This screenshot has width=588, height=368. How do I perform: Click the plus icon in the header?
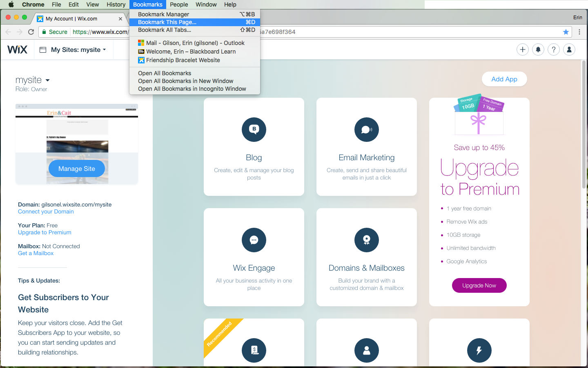pos(522,49)
